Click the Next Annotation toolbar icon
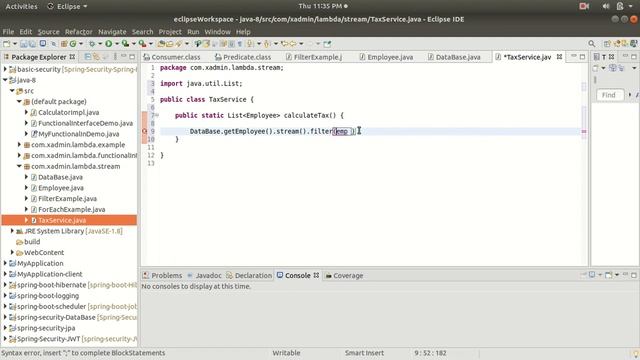 [x=250, y=44]
